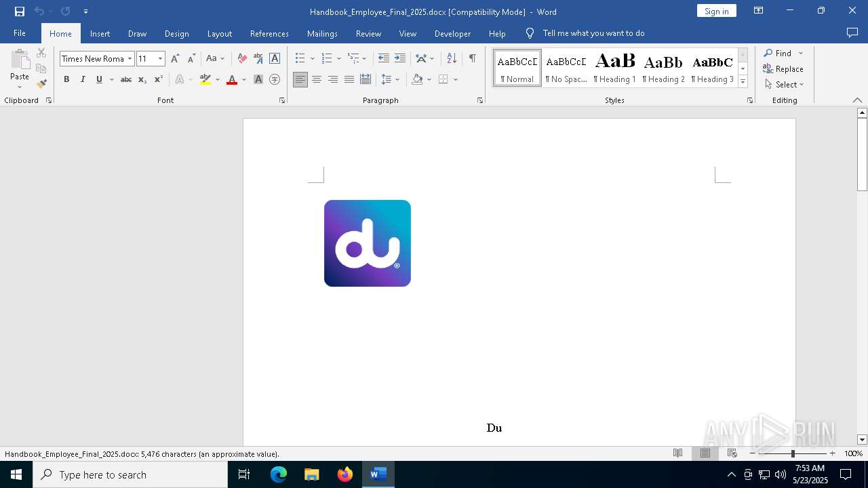
Task: Expand the Bullets list dropdown
Action: (312, 58)
